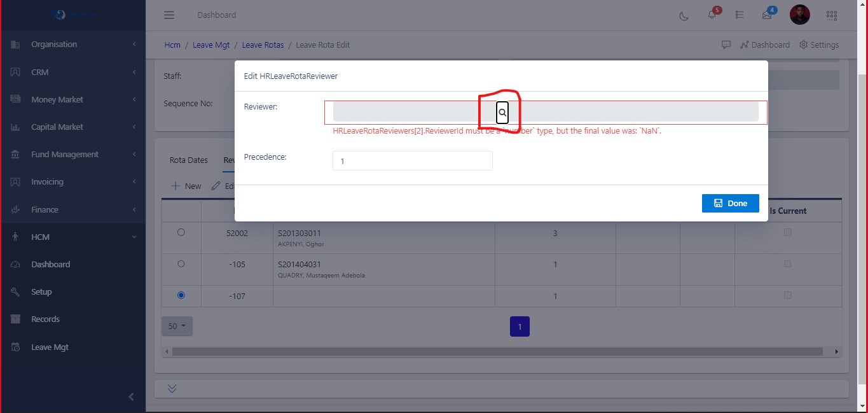The height and width of the screenshot is (413, 868).
Task: Switch to the Rota Dates tab
Action: 188,160
